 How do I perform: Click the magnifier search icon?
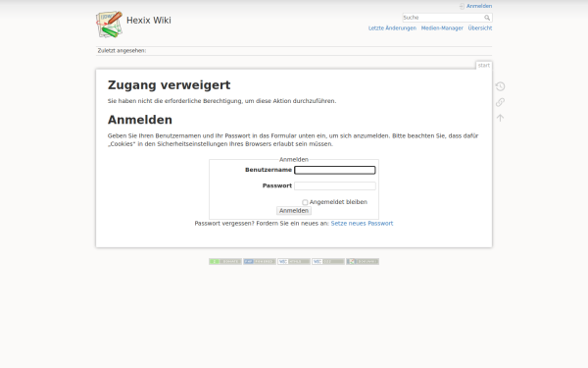point(487,18)
